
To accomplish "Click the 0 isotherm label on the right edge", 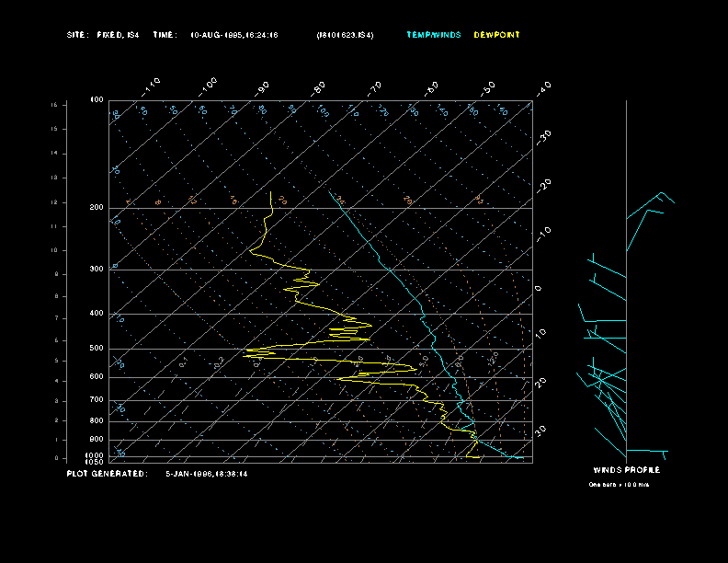I will pyautogui.click(x=540, y=289).
